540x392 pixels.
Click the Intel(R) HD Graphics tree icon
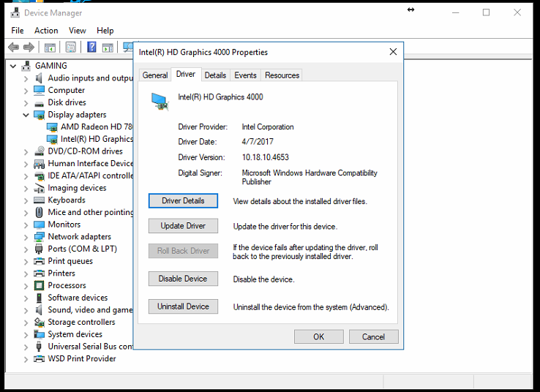(52, 140)
